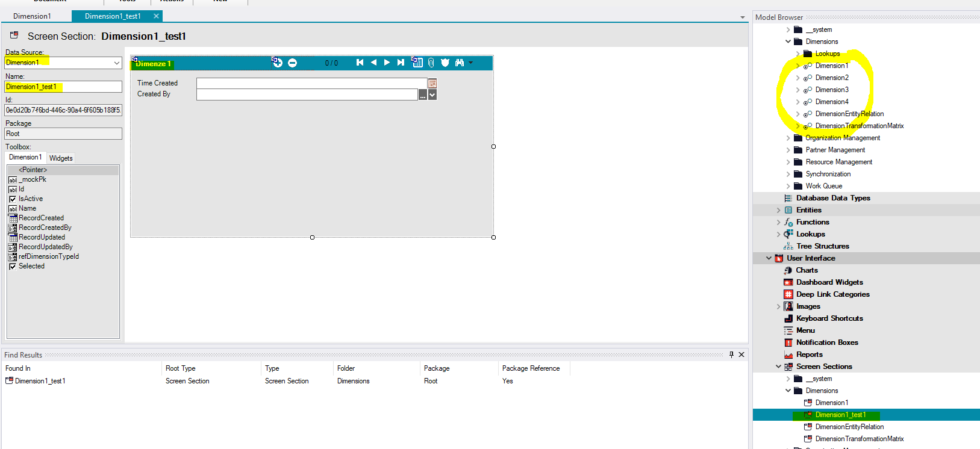980x449 pixels.
Task: Open the Data Source dropdown
Action: coord(117,63)
